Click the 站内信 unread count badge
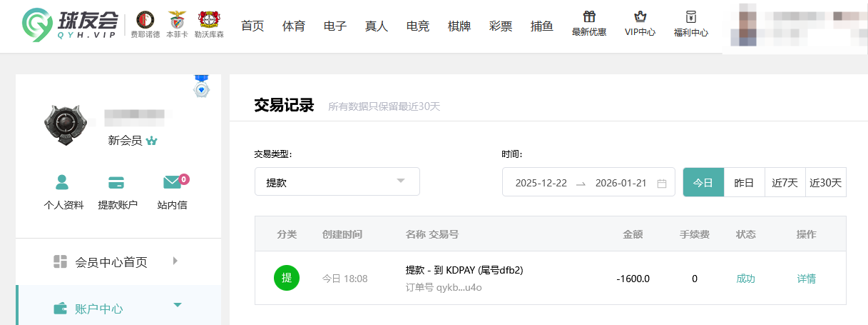The width and height of the screenshot is (868, 325). pyautogui.click(x=184, y=179)
